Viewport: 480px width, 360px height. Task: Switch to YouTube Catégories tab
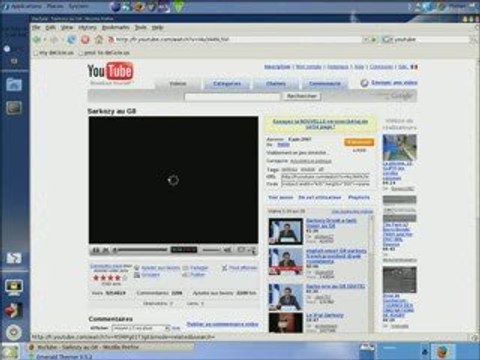(x=227, y=84)
